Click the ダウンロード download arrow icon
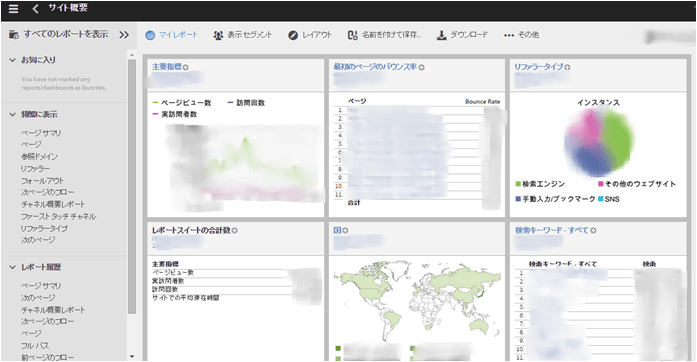 click(x=441, y=35)
